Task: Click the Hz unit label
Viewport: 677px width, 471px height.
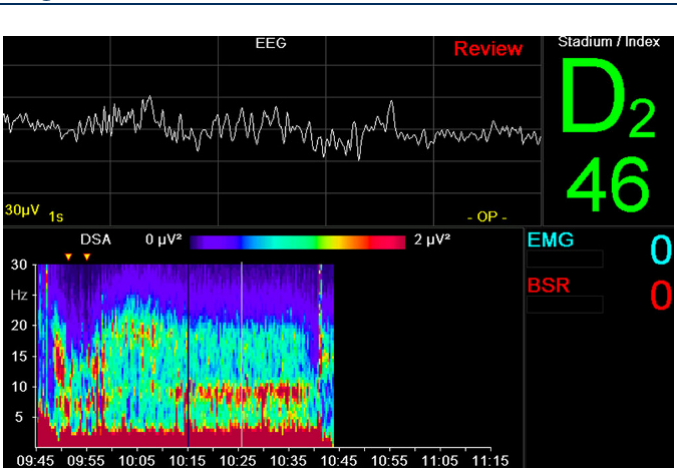Action: pyautogui.click(x=19, y=295)
